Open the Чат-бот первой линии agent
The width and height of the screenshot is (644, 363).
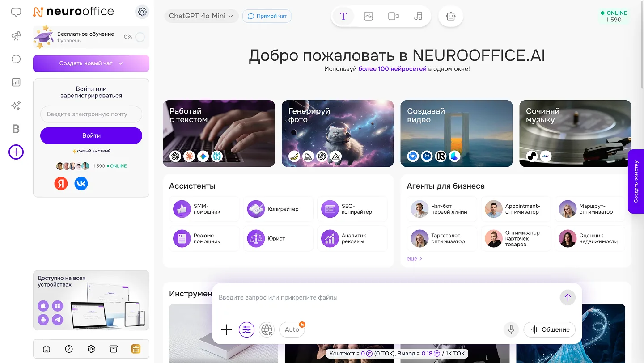(442, 209)
